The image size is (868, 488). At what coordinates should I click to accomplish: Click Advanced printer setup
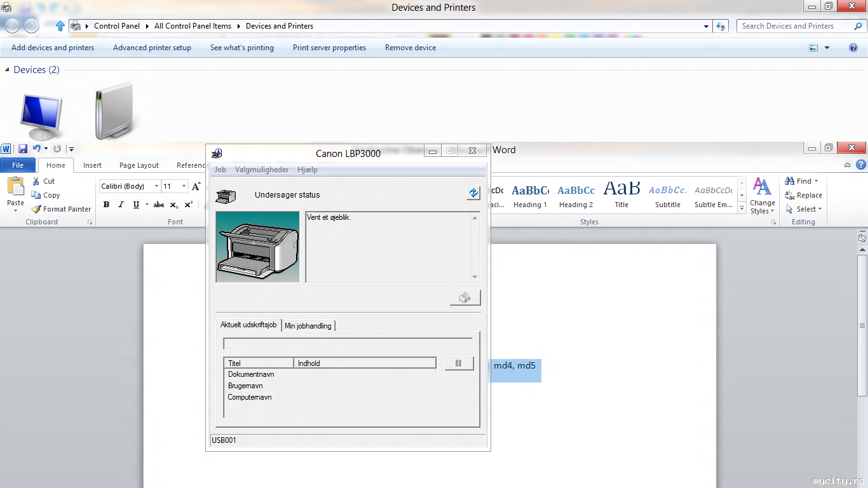(x=152, y=48)
